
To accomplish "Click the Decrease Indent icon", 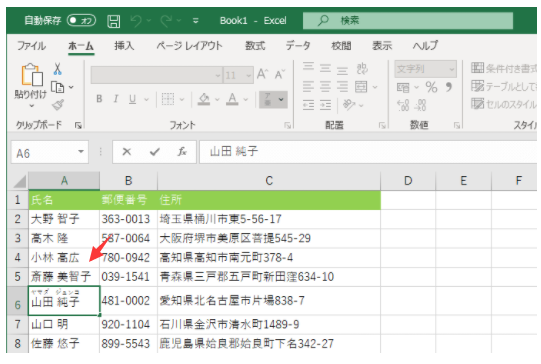I will pos(308,104).
